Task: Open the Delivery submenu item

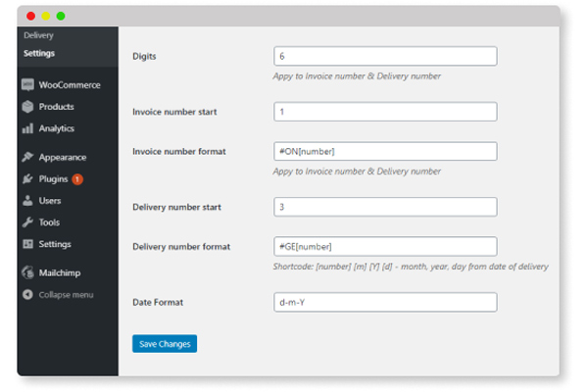Action: (39, 36)
